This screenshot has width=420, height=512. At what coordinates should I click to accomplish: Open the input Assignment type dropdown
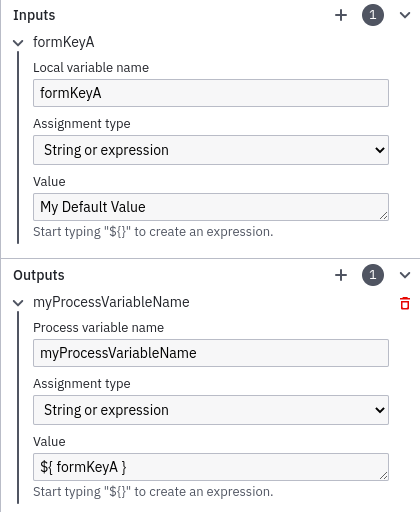[211, 150]
